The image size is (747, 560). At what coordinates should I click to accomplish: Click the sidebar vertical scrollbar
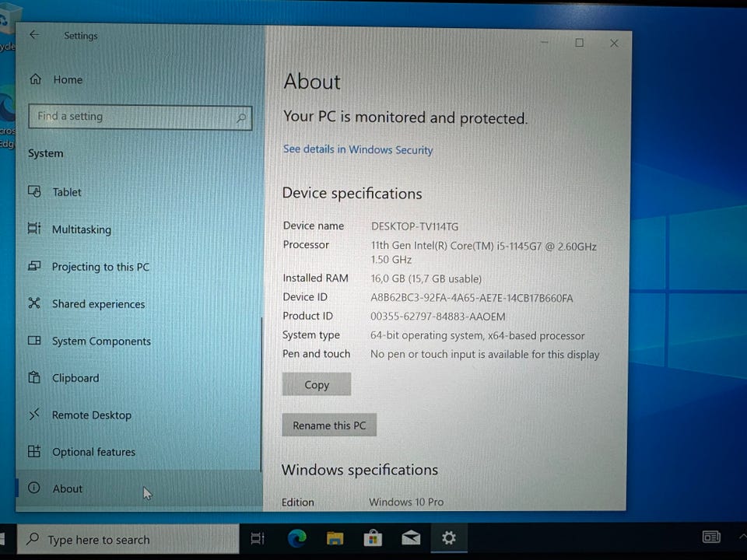261,394
